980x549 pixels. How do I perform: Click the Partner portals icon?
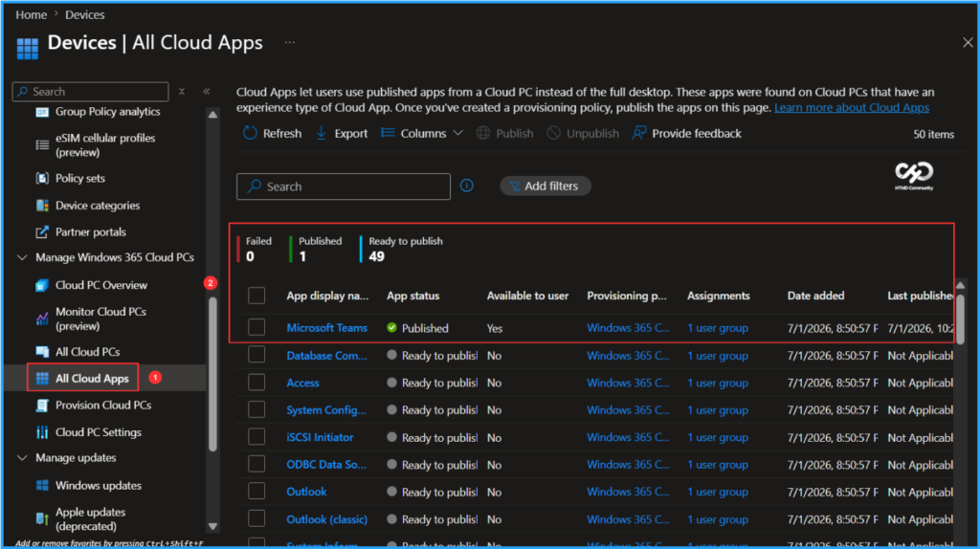point(42,231)
